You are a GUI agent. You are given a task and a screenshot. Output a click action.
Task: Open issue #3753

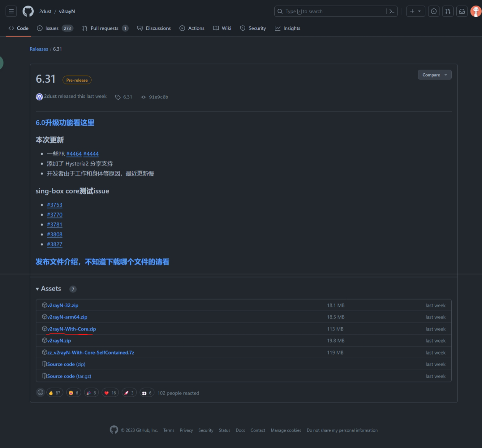pos(54,205)
